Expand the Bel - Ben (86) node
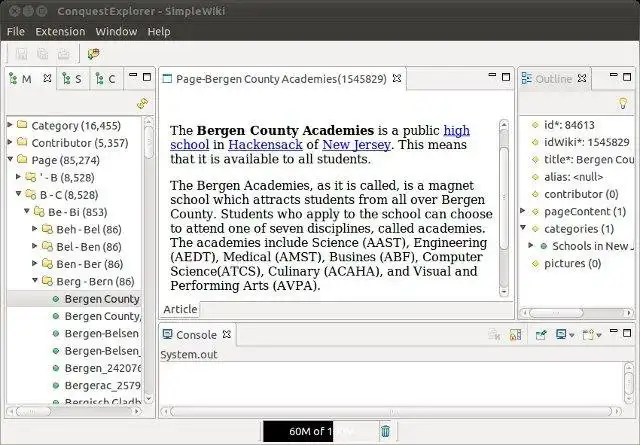Viewport: 640px width, 445px height. tap(35, 246)
